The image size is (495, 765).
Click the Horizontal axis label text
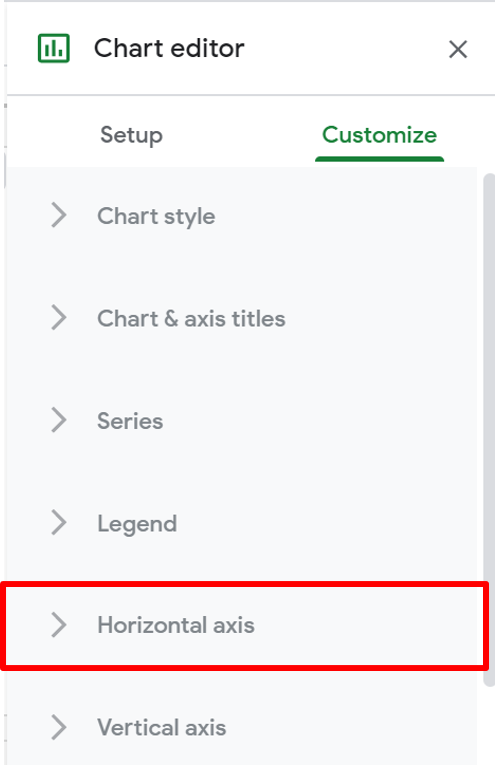[176, 625]
